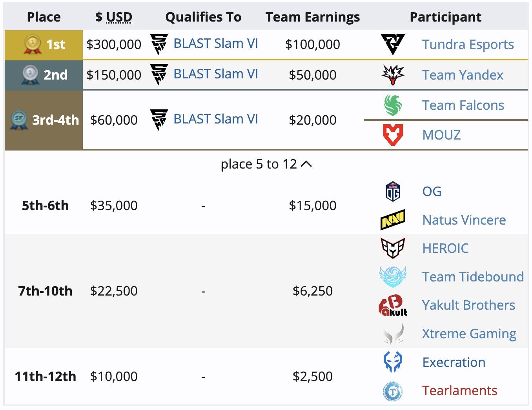Click the MOUZ red logo icon
532x410 pixels.
[x=393, y=135]
